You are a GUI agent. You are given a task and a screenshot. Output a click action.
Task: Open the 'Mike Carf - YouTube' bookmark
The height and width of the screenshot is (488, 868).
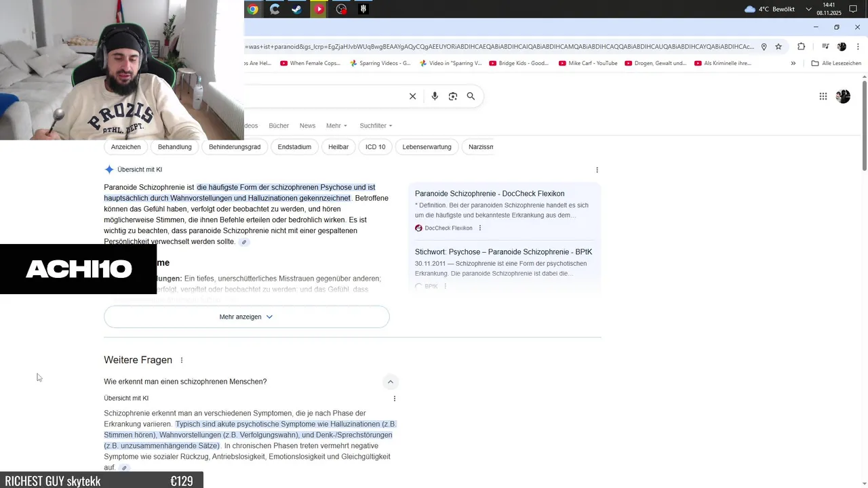coord(588,63)
